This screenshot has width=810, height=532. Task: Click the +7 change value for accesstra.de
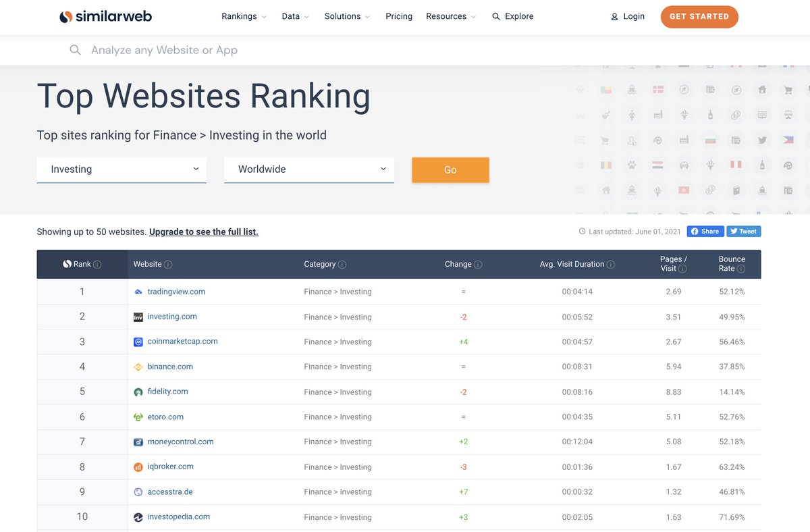(x=463, y=492)
